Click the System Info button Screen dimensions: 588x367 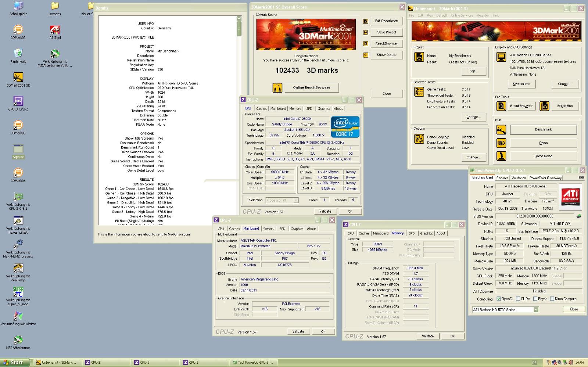pyautogui.click(x=521, y=84)
